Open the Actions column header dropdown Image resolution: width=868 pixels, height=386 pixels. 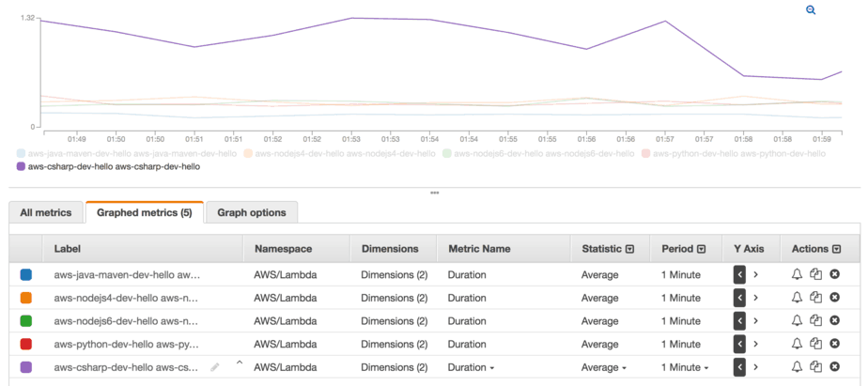837,249
